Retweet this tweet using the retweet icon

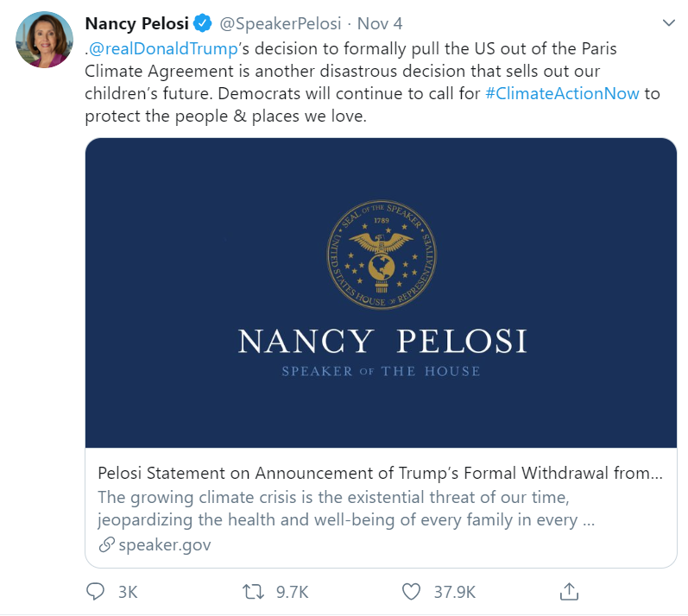click(x=253, y=592)
